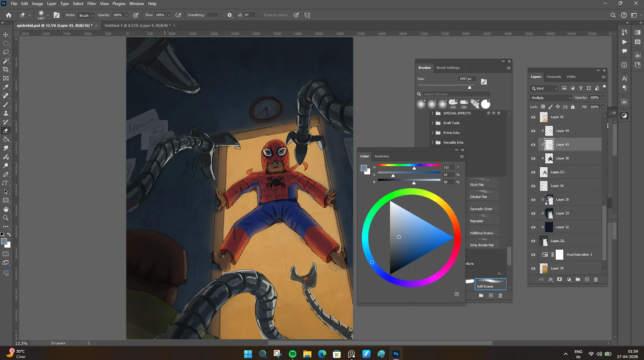The width and height of the screenshot is (644, 360).
Task: Select the Elliptical Marquee tool
Action: pos(6,43)
